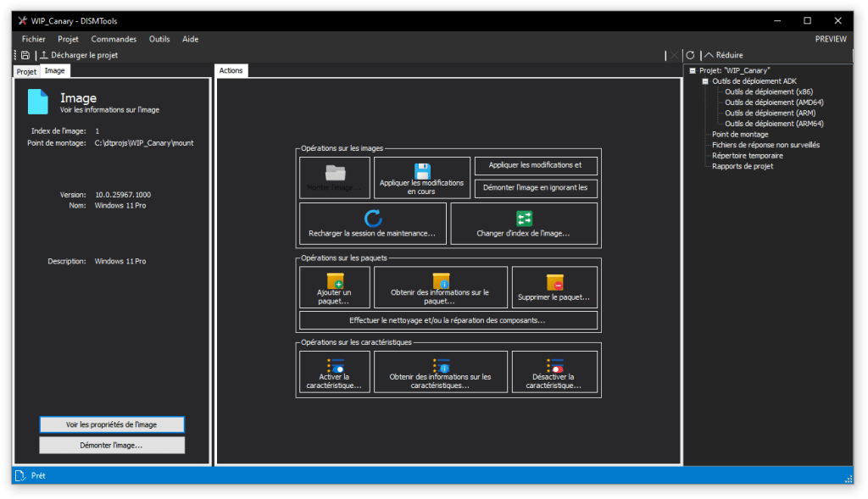Image resolution: width=868 pixels, height=499 pixels.
Task: Click the add package icon with plus
Action: point(335,280)
